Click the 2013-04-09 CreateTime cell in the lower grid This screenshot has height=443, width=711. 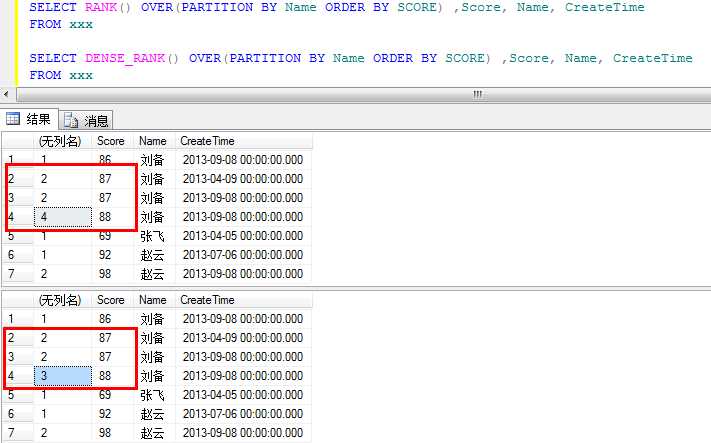pos(244,338)
